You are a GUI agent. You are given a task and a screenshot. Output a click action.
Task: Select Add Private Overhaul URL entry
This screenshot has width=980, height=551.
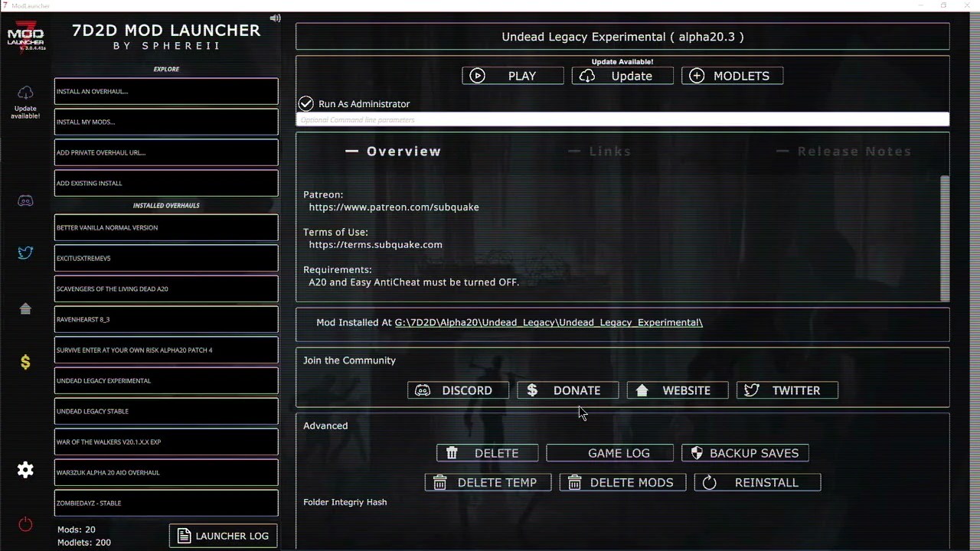coord(166,152)
